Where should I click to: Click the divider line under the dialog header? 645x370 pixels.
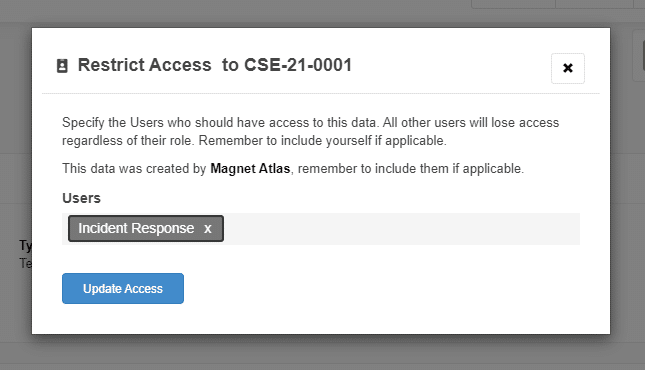pyautogui.click(x=321, y=93)
